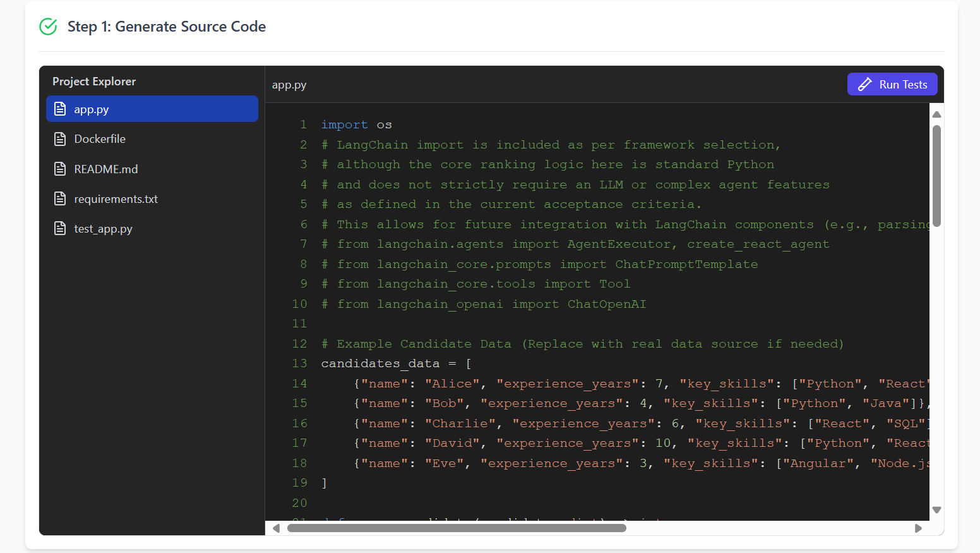Viewport: 980px width, 553px height.
Task: Click the green checkmark step icon
Action: click(x=48, y=27)
